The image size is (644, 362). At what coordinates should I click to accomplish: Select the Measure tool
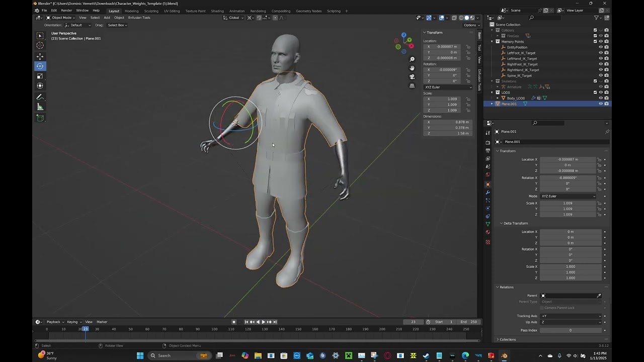40,107
